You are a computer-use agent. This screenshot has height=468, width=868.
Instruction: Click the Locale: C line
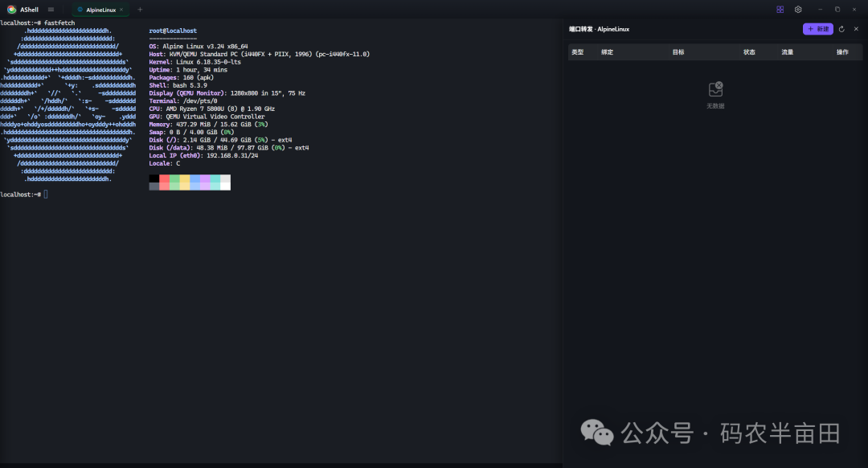coord(165,163)
